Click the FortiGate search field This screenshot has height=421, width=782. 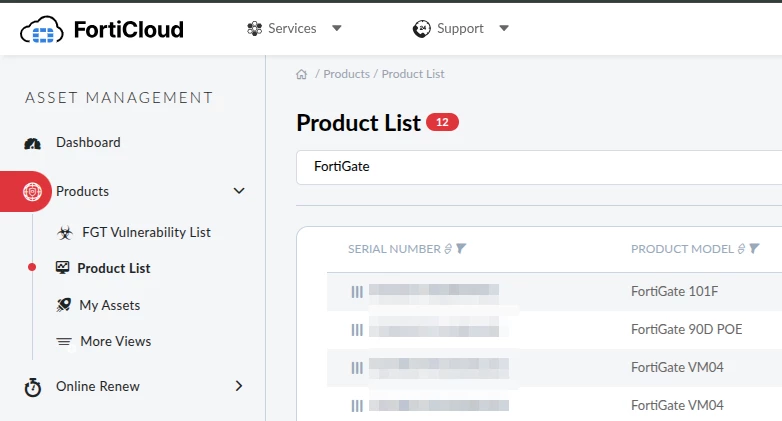539,167
